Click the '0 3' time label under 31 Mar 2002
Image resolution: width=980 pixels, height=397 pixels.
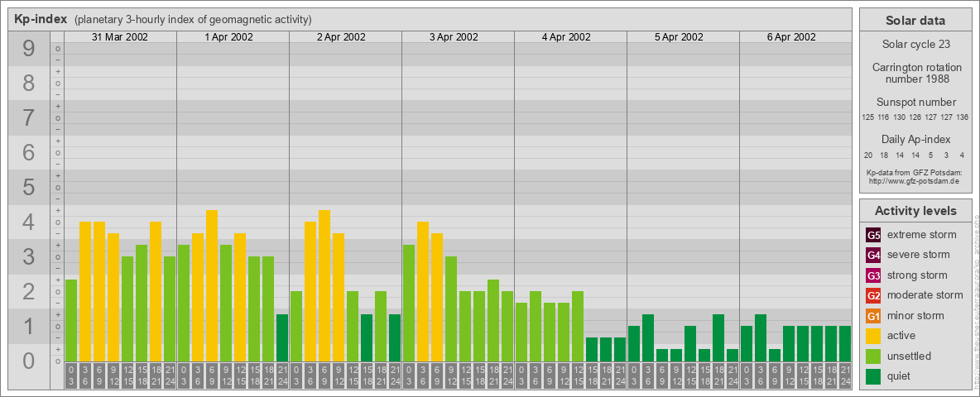(71, 375)
